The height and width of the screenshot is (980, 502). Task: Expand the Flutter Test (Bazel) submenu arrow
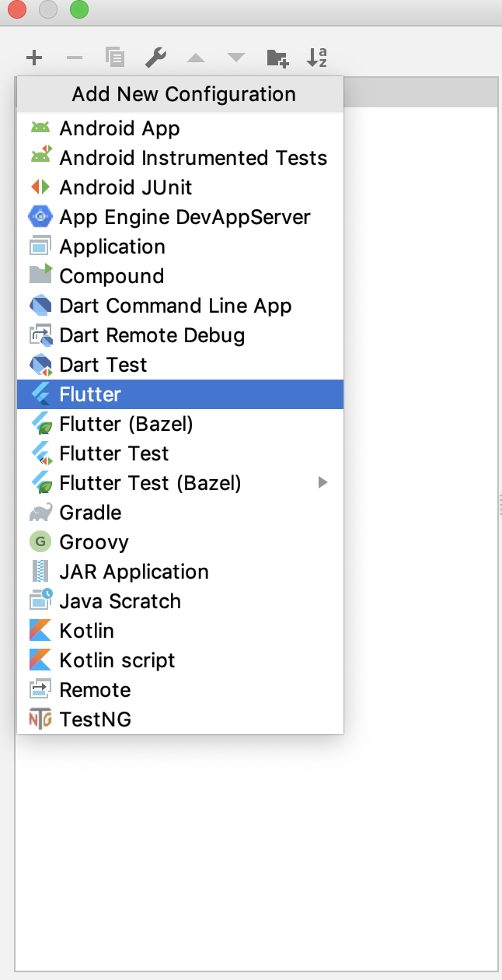point(323,483)
